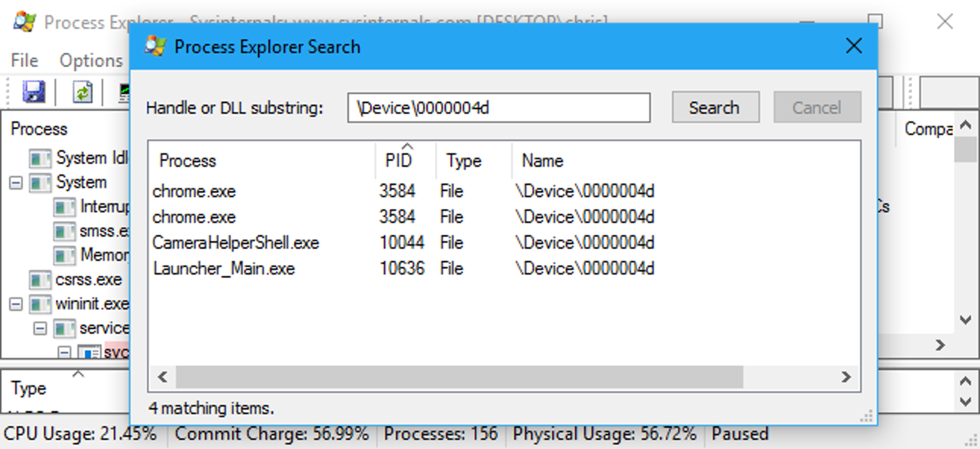
Task: Click the Handle or DLL substring input field
Action: click(499, 108)
